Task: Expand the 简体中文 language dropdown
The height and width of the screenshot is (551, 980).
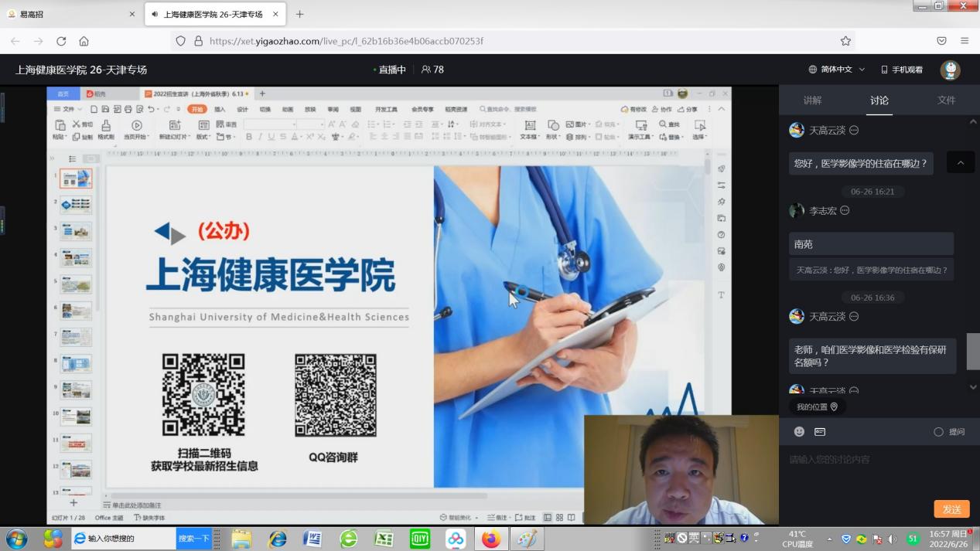Action: click(x=837, y=70)
